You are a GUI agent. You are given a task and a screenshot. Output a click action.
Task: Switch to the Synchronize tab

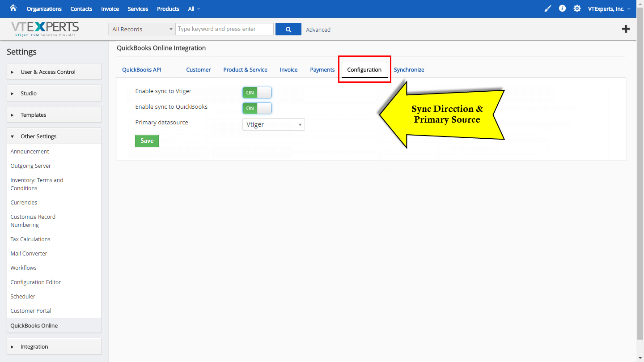[409, 69]
